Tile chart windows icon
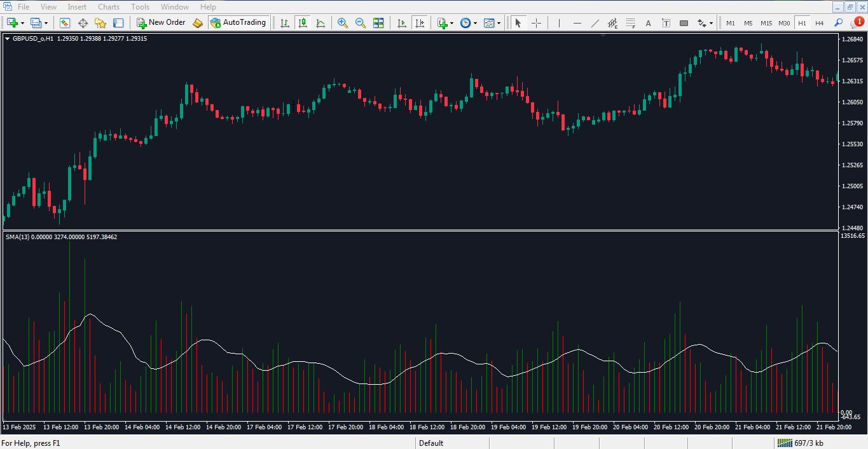 pyautogui.click(x=378, y=23)
